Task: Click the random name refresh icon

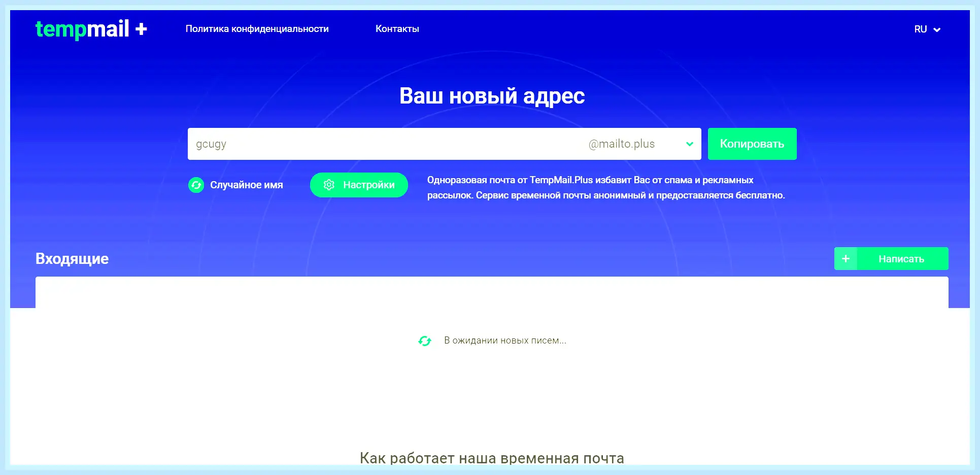Action: (x=196, y=185)
